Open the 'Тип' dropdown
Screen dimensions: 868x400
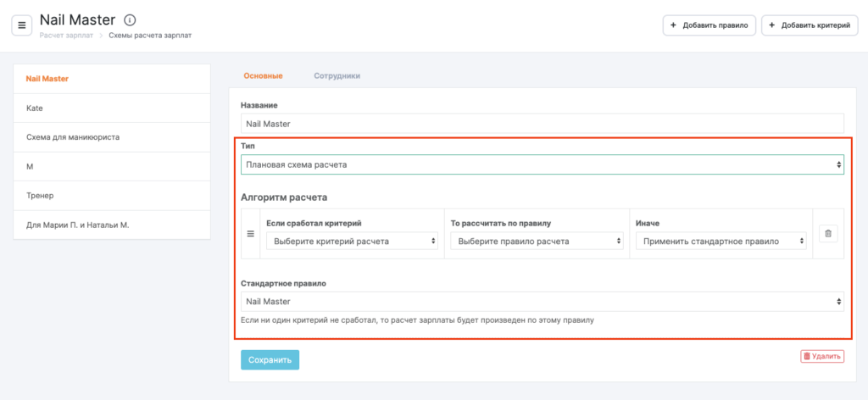(542, 164)
